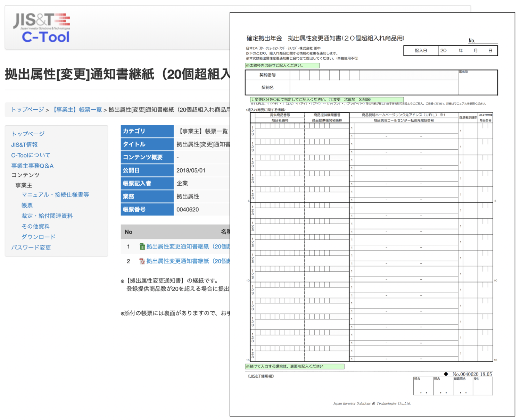Click the コンテンツ概要 header cell

click(x=147, y=157)
